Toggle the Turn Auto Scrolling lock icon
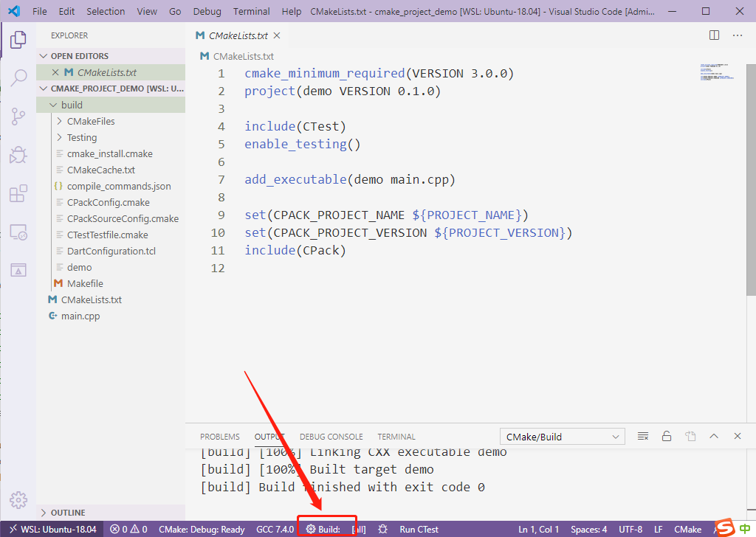 coord(667,436)
